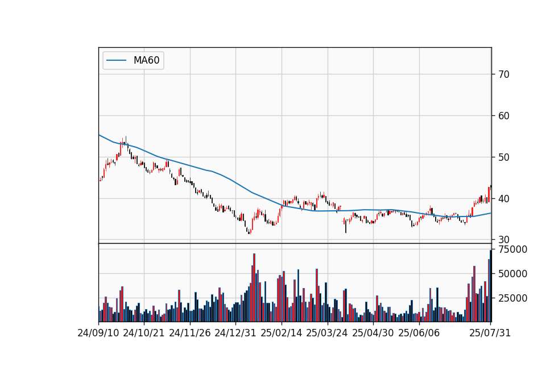Click the latest candlestick near 25/07/31
The height and width of the screenshot is (392, 546).
pyautogui.click(x=491, y=187)
